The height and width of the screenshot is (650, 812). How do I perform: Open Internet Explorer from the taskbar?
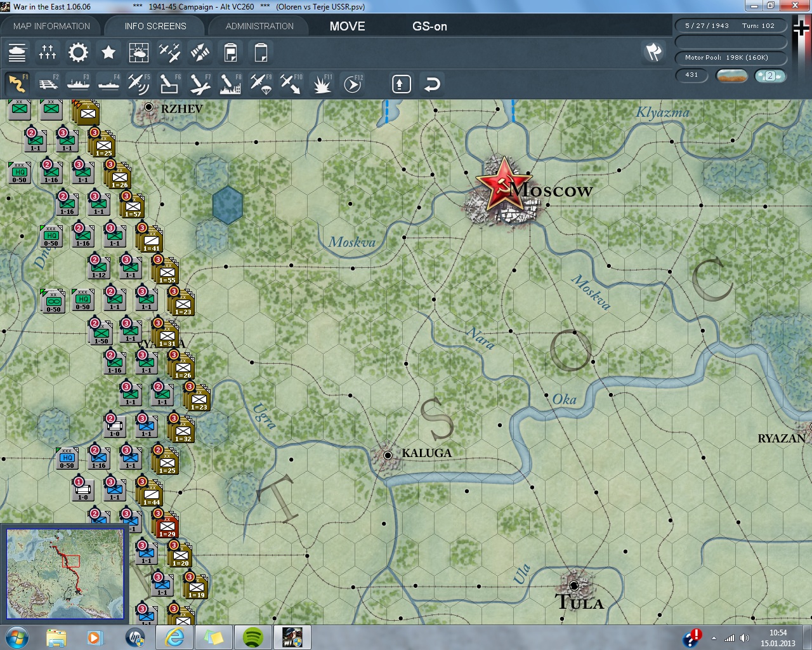coord(174,637)
